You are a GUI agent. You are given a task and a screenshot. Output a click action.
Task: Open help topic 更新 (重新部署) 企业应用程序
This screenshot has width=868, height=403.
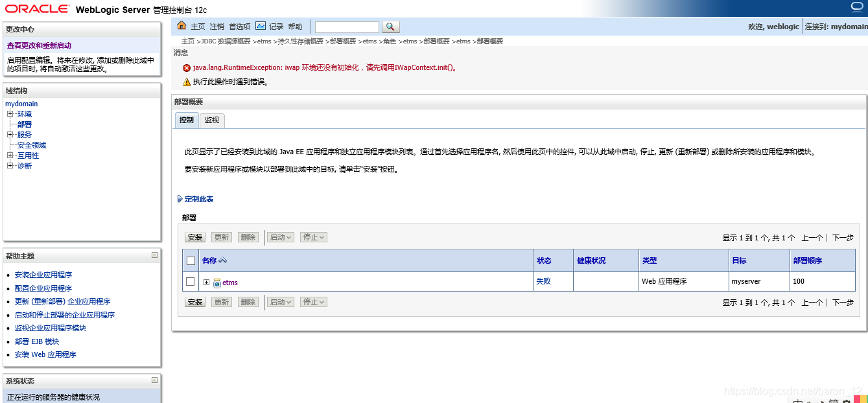click(x=62, y=301)
